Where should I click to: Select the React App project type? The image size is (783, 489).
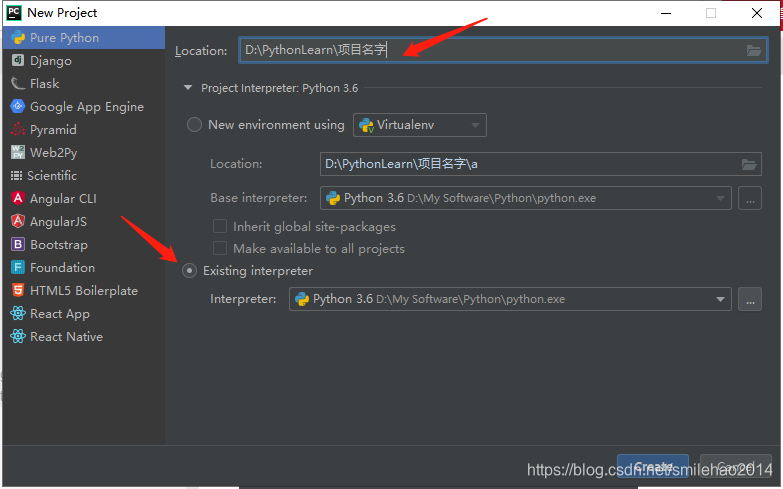[x=84, y=313]
